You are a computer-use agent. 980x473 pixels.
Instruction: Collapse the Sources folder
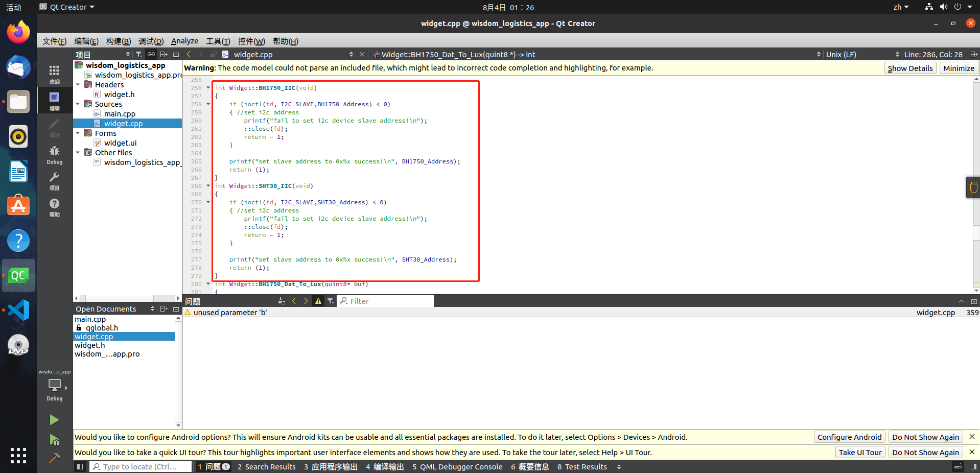(78, 104)
